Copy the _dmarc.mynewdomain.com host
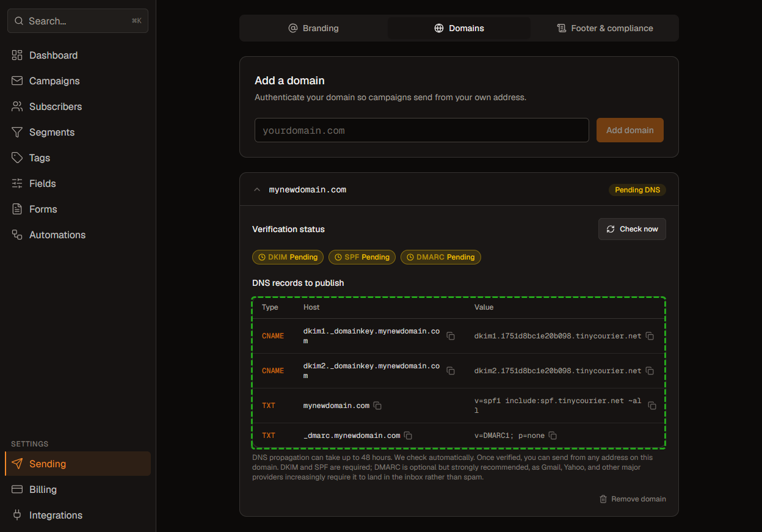762x532 pixels. pyautogui.click(x=408, y=435)
